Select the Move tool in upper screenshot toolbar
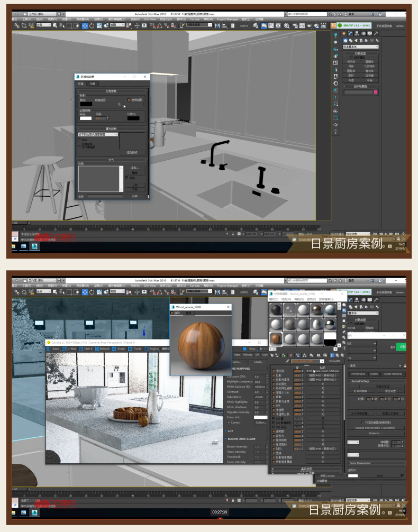The width and height of the screenshot is (418, 532). (85, 26)
